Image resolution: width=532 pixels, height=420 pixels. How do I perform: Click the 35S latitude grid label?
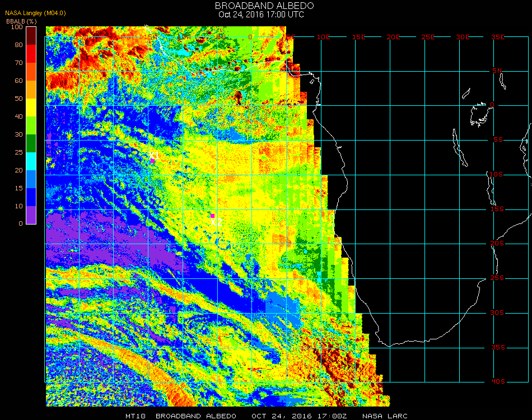(x=498, y=347)
